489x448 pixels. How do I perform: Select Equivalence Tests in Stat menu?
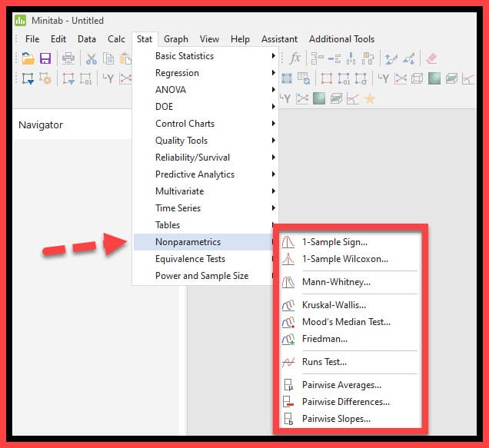(x=205, y=259)
